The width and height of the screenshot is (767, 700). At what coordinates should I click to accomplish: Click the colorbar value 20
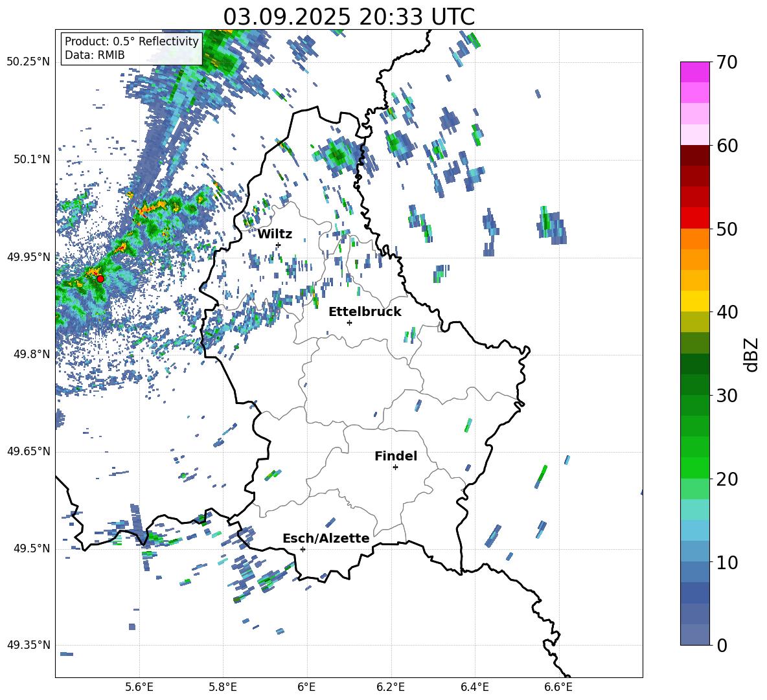pos(727,479)
